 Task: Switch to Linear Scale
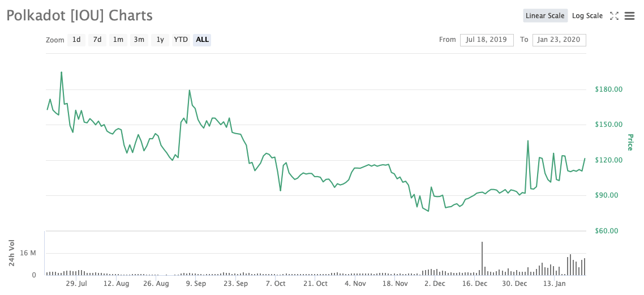544,16
